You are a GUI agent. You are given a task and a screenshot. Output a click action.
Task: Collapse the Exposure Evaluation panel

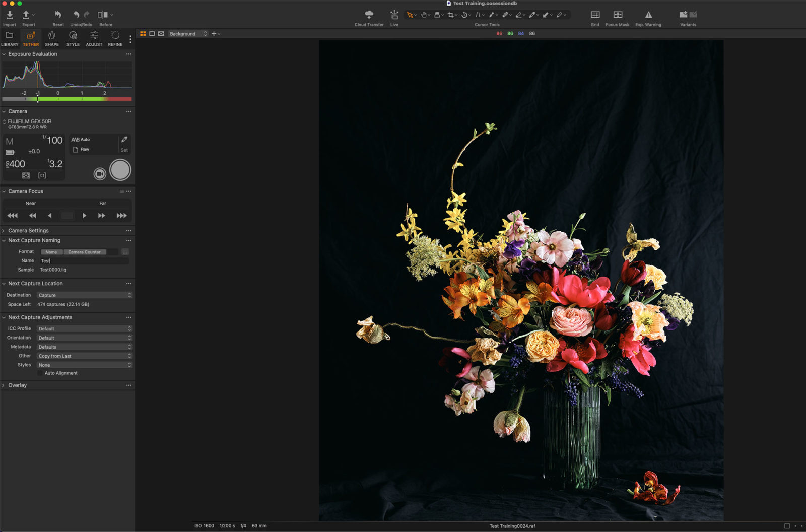(x=4, y=54)
